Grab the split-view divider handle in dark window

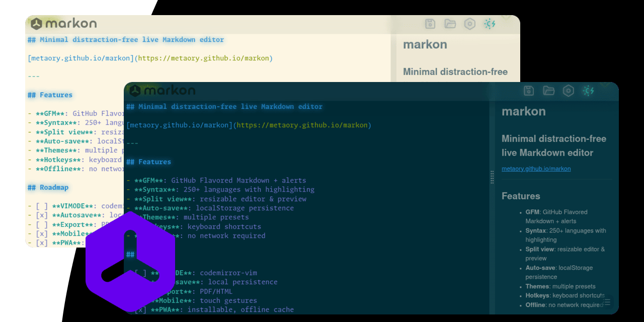point(492,177)
